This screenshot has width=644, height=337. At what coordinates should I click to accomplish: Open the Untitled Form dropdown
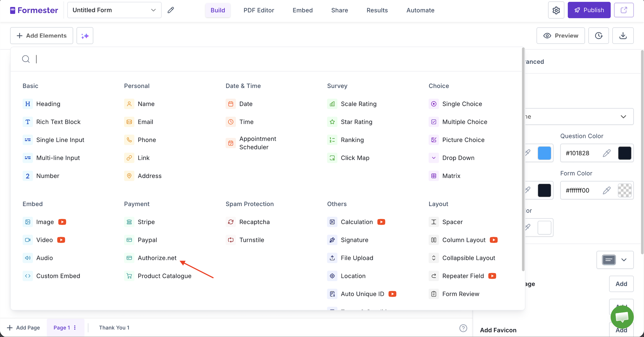tap(114, 10)
